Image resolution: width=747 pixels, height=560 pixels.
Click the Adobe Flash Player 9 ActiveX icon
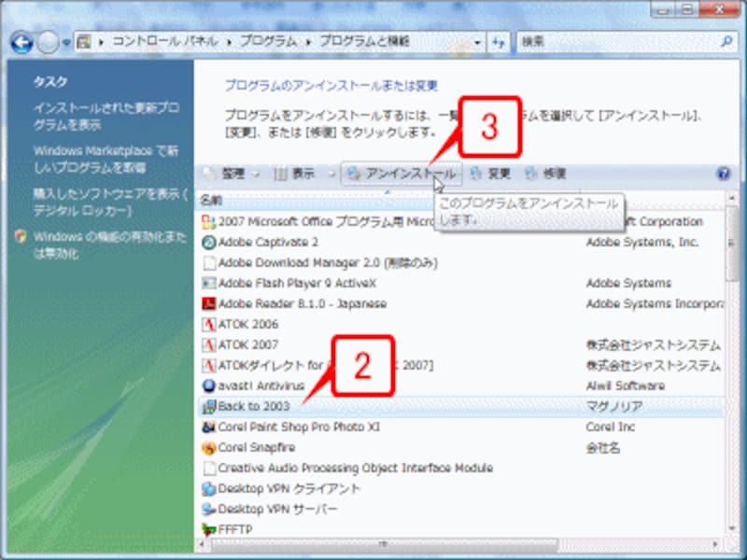(x=213, y=283)
